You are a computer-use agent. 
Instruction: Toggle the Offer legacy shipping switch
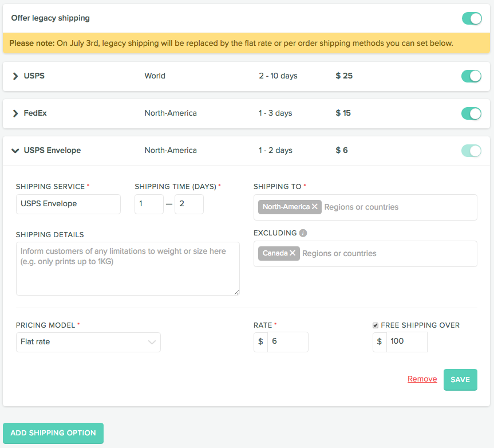click(472, 18)
